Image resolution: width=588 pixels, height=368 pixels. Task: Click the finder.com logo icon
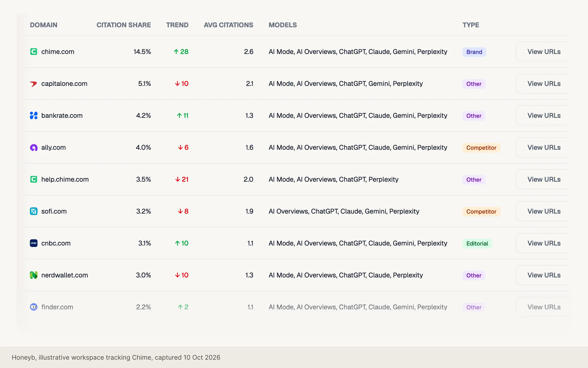coord(34,307)
